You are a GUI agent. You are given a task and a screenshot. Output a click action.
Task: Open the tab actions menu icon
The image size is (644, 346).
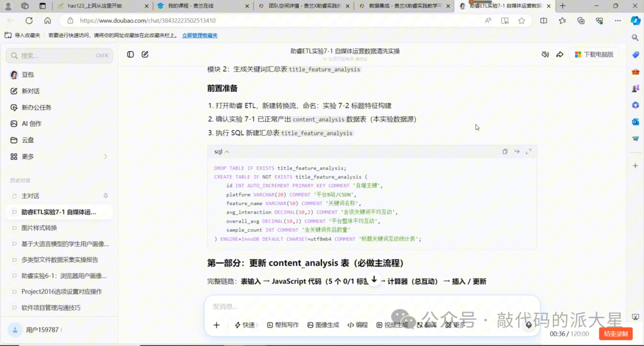pyautogui.click(x=42, y=6)
